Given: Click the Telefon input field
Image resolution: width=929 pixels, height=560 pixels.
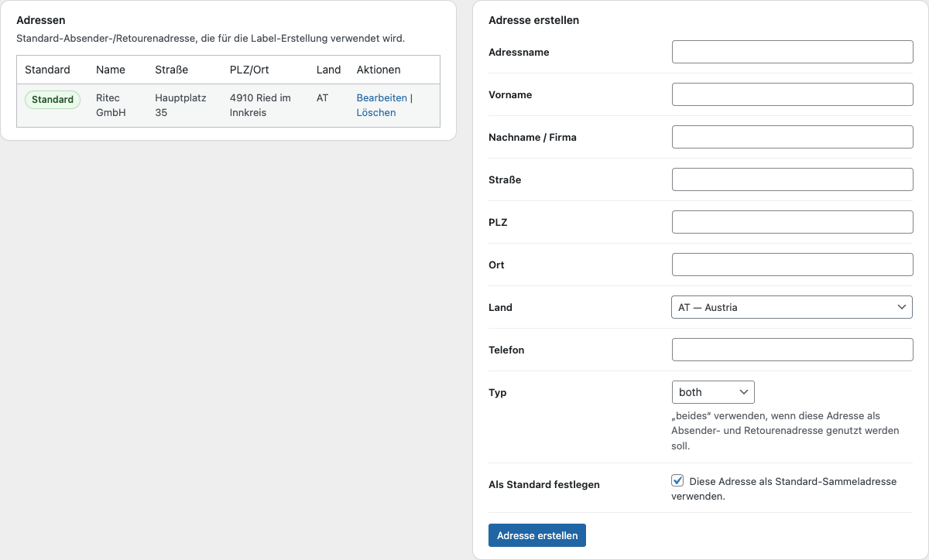Looking at the screenshot, I should [791, 349].
